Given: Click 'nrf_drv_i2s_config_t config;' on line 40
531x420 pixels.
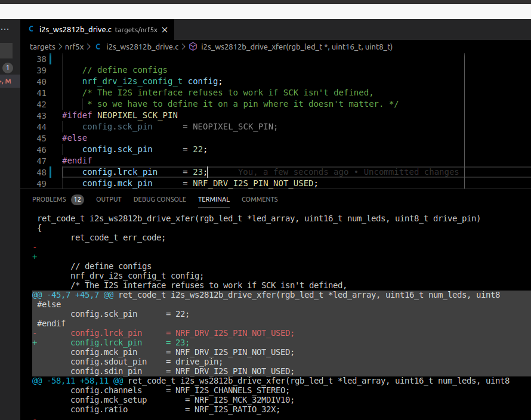Looking at the screenshot, I should 152,81.
